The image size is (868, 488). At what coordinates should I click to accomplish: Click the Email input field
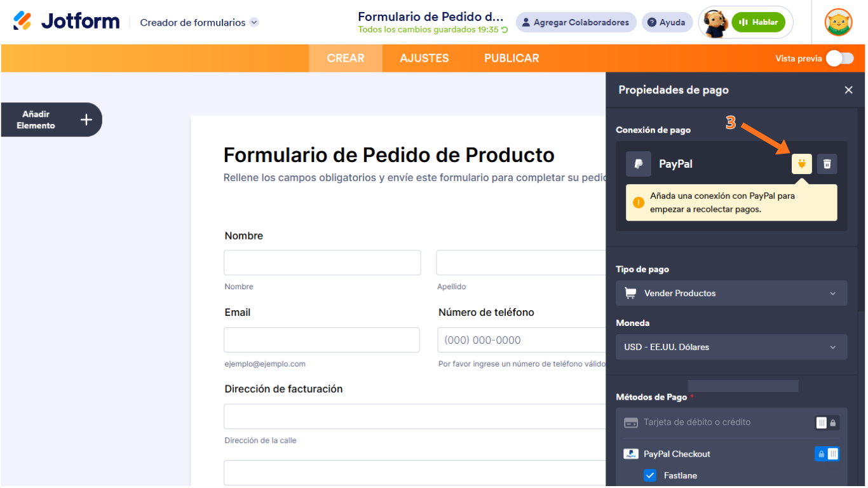(x=322, y=340)
